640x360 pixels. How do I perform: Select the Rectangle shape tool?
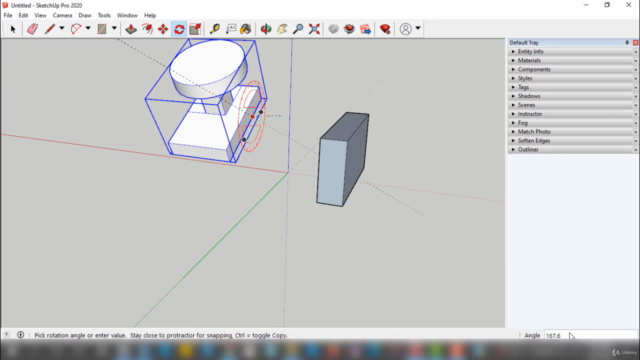pos(102,29)
